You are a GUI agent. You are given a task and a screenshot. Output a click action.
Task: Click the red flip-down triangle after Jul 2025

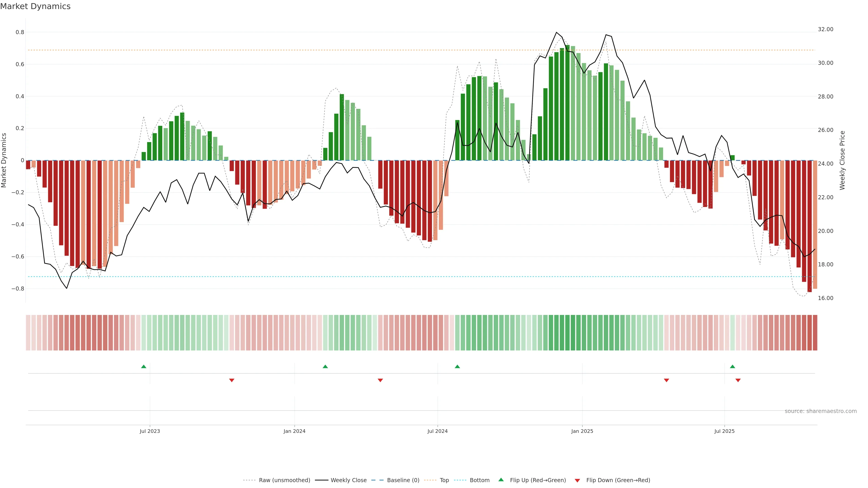(738, 380)
